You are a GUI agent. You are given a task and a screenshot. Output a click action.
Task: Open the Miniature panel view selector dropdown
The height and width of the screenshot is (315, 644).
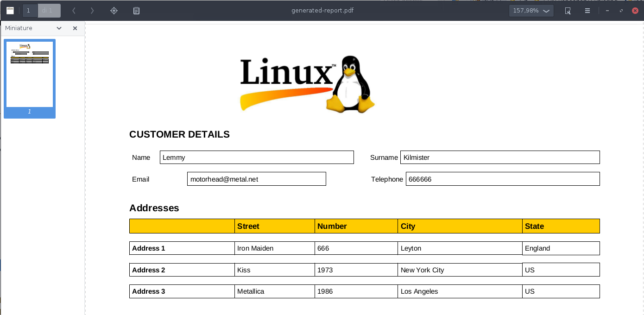click(59, 28)
